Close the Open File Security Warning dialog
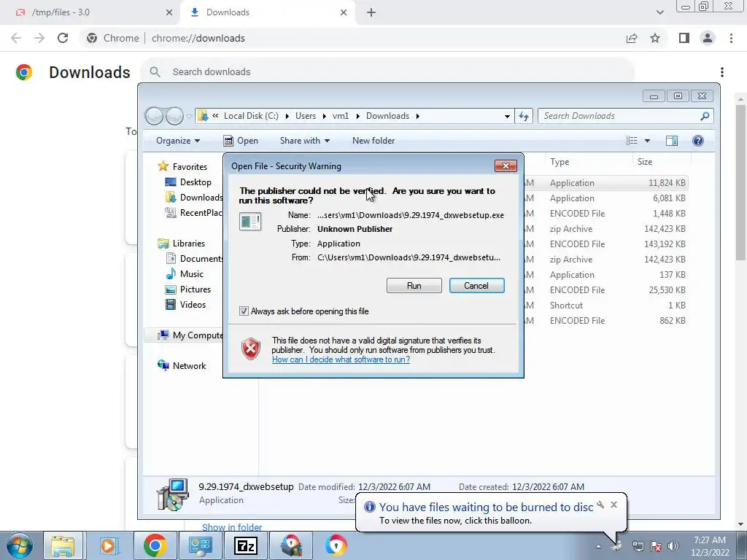Screen dimensions: 747x560 (506, 166)
